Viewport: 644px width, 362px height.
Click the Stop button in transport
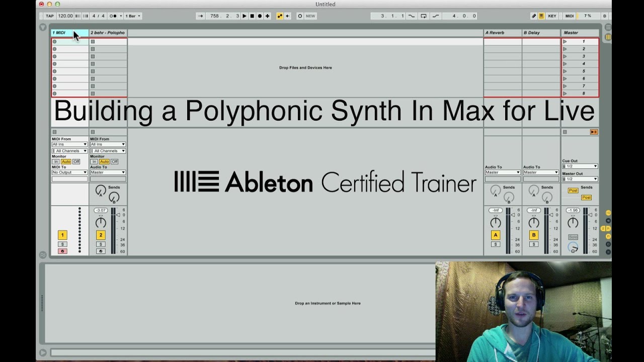(x=252, y=16)
